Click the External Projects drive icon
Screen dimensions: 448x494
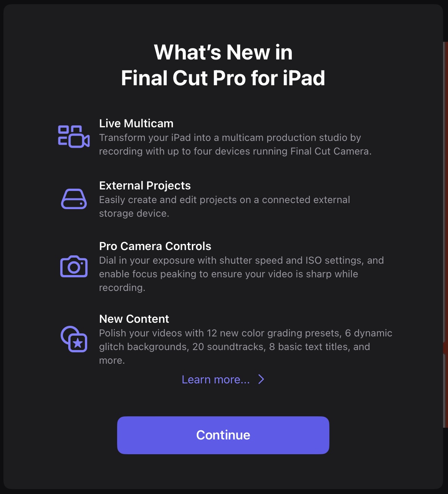[74, 199]
